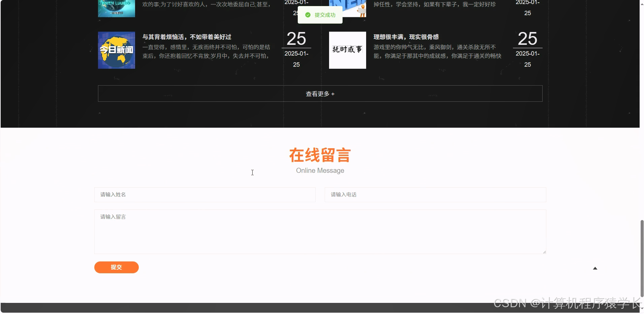The image size is (644, 314).
Task: Click the textarea resize handle at its corner
Action: [544, 251]
